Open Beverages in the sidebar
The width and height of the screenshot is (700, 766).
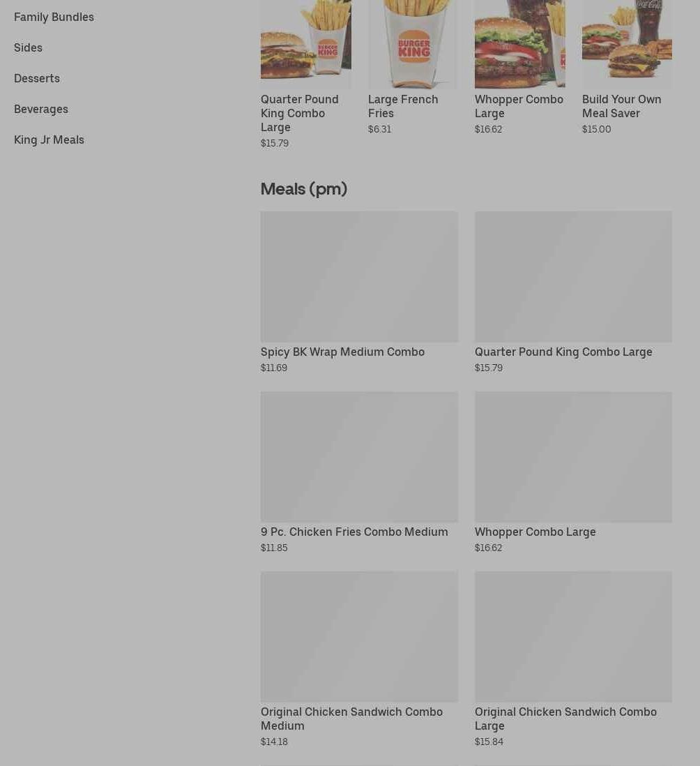pyautogui.click(x=41, y=110)
